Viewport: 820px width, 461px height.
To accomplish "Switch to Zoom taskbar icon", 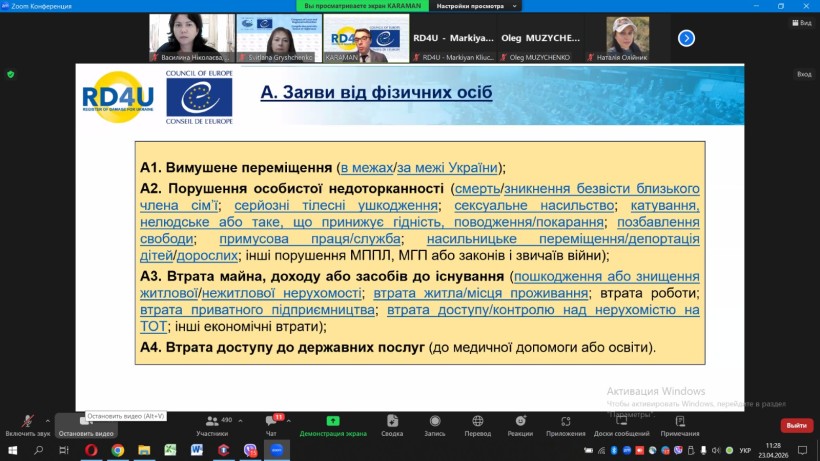I will pos(277,450).
